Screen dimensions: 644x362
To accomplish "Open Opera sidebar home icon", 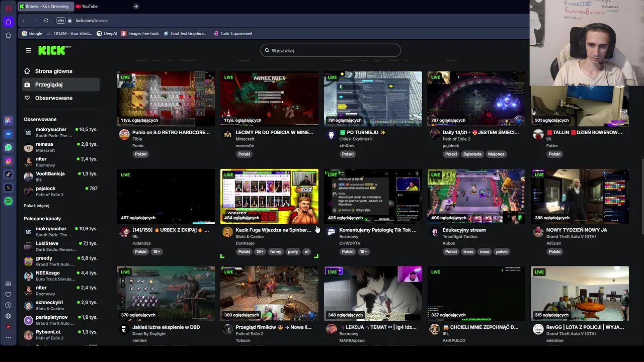I will pyautogui.click(x=8, y=22).
